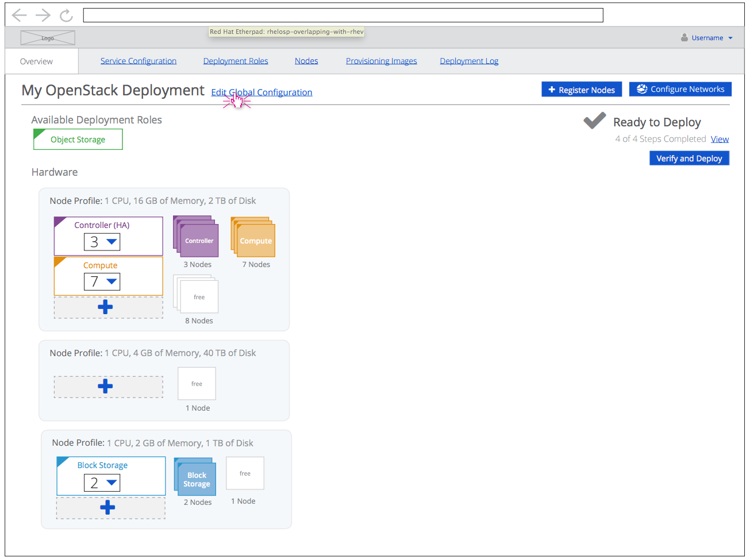The width and height of the screenshot is (750, 560).
Task: Click the browser forward arrow
Action: click(x=43, y=15)
